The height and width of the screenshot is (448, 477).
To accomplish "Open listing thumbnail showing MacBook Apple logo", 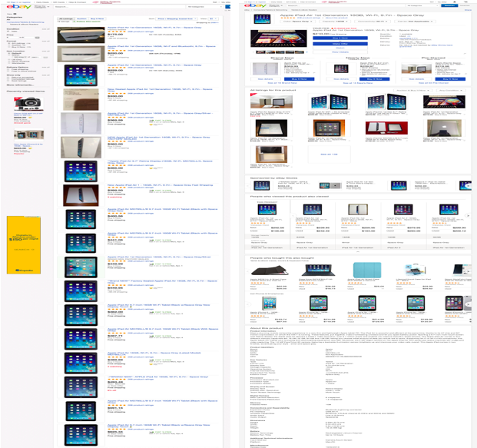I will [x=444, y=128].
